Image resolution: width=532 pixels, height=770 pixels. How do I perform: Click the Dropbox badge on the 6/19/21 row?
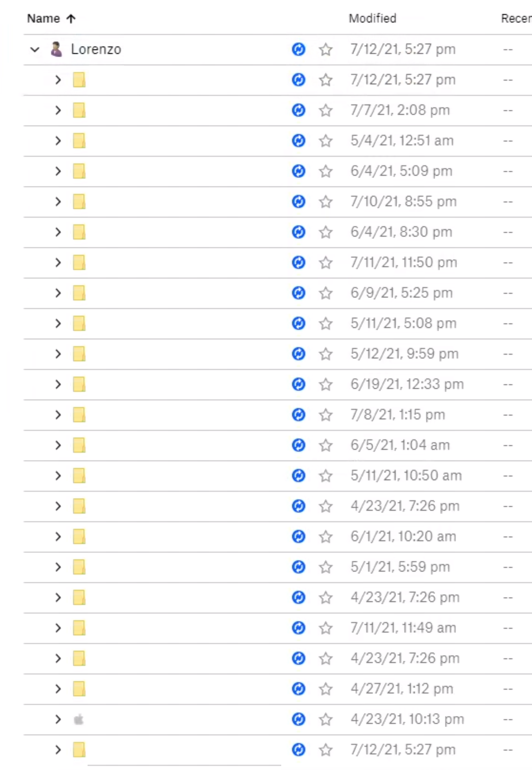point(298,384)
